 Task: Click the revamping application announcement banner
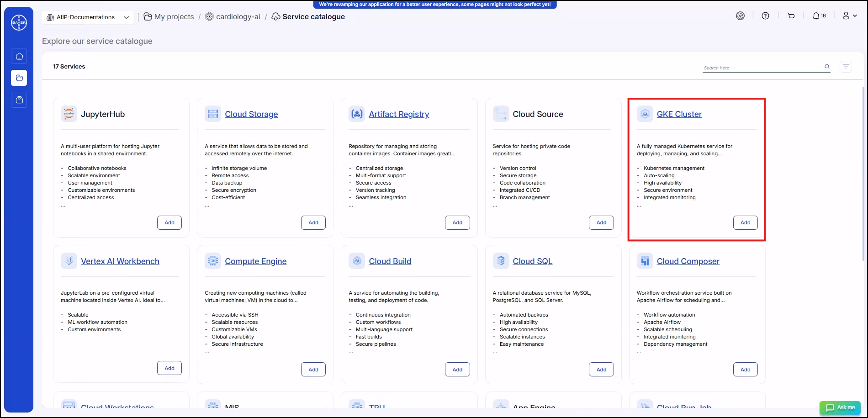click(435, 5)
